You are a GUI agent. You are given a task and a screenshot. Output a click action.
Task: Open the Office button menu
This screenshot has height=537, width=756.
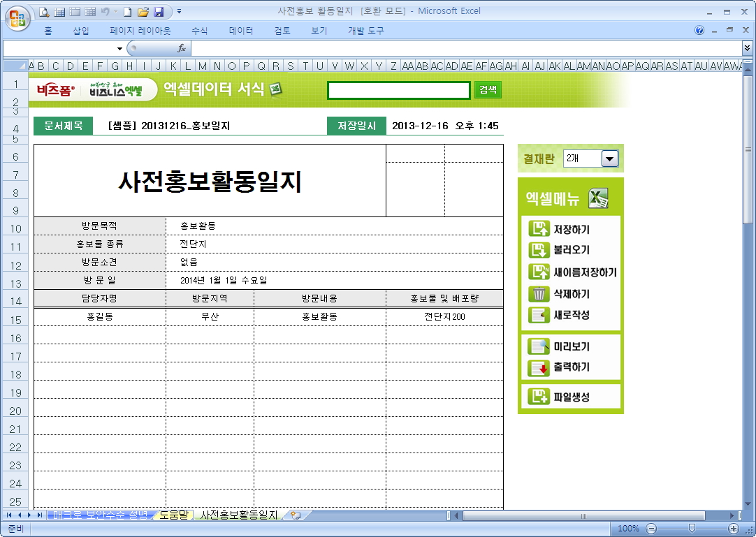[17, 18]
